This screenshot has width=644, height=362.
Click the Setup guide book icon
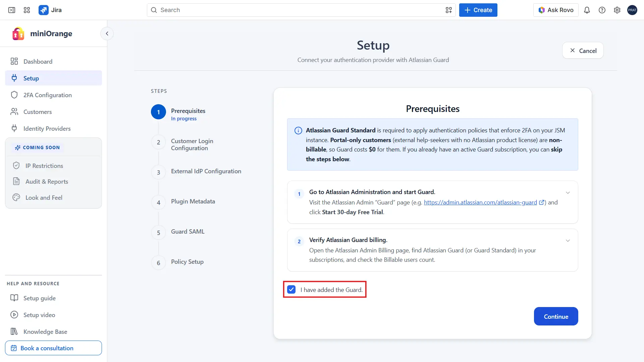pyautogui.click(x=14, y=298)
